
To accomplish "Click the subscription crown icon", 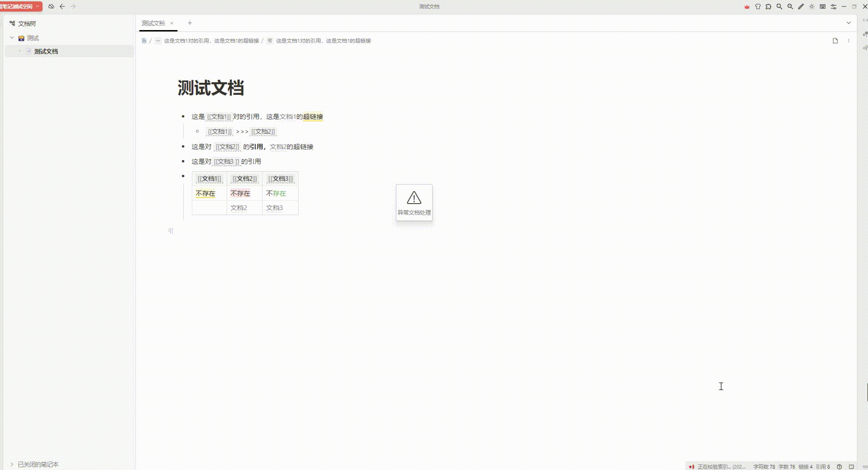I will (x=747, y=7).
